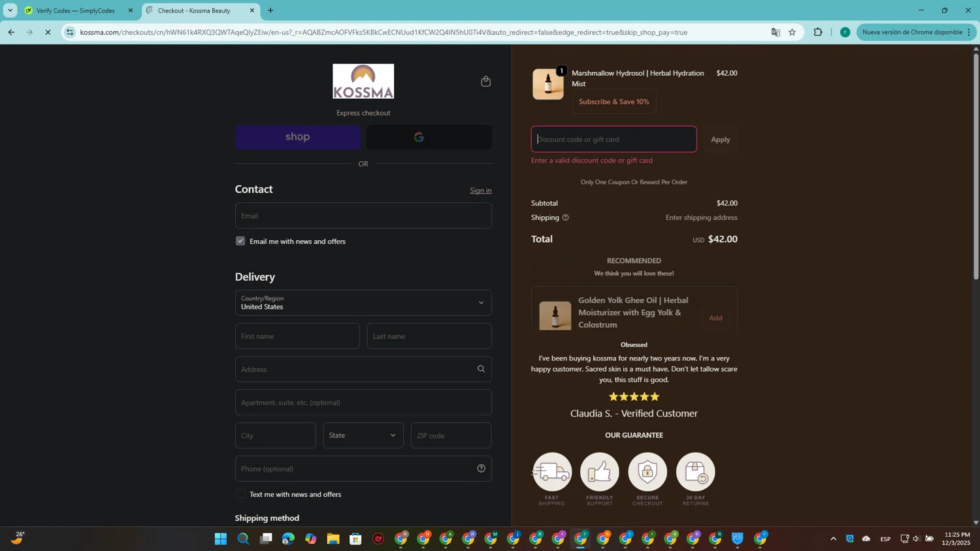The height and width of the screenshot is (551, 980).
Task: Click the Shipping info question mark
Action: 566,217
